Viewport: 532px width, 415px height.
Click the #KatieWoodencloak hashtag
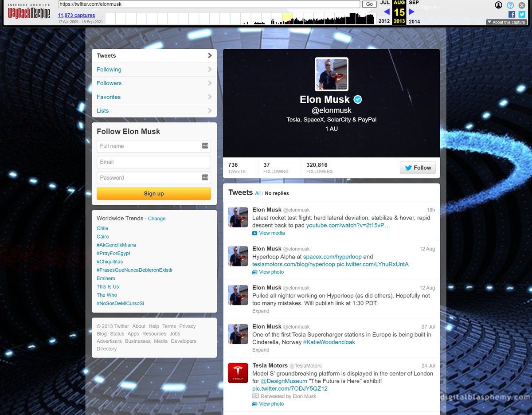pyautogui.click(x=329, y=342)
